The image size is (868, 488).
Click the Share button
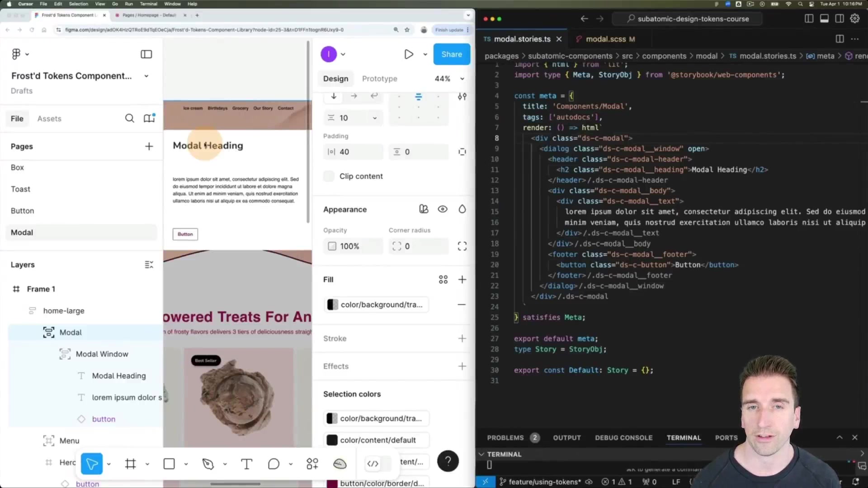(x=452, y=54)
